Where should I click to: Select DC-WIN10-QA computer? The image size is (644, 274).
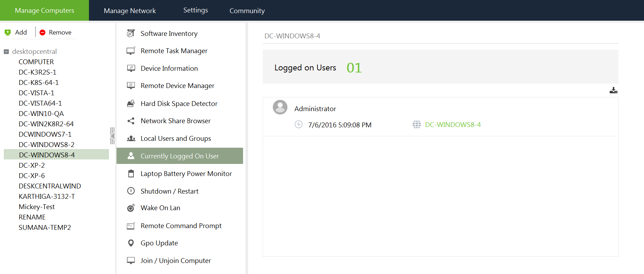click(41, 114)
